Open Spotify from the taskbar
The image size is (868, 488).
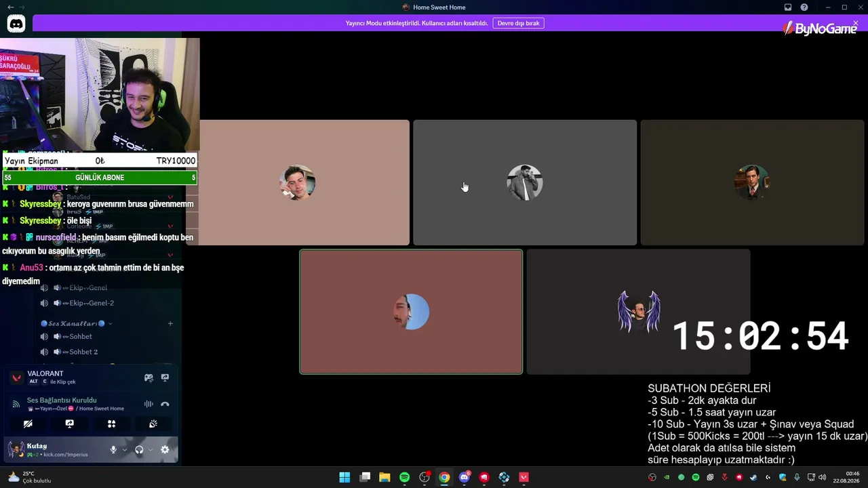pyautogui.click(x=405, y=477)
